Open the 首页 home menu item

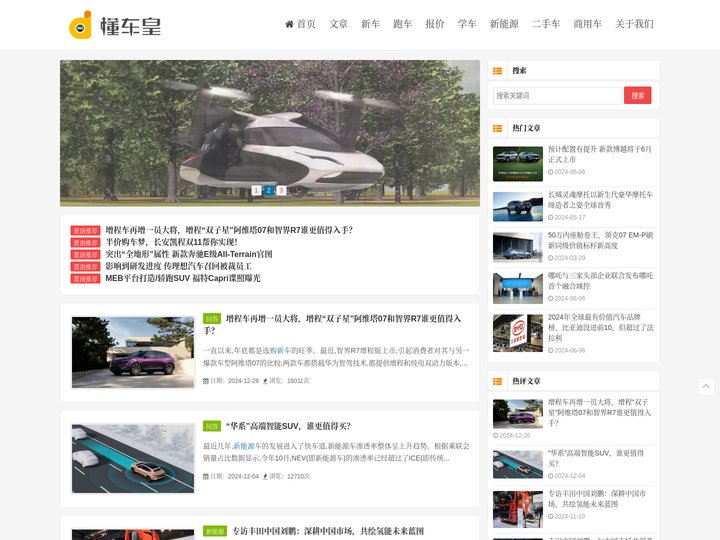click(300, 24)
